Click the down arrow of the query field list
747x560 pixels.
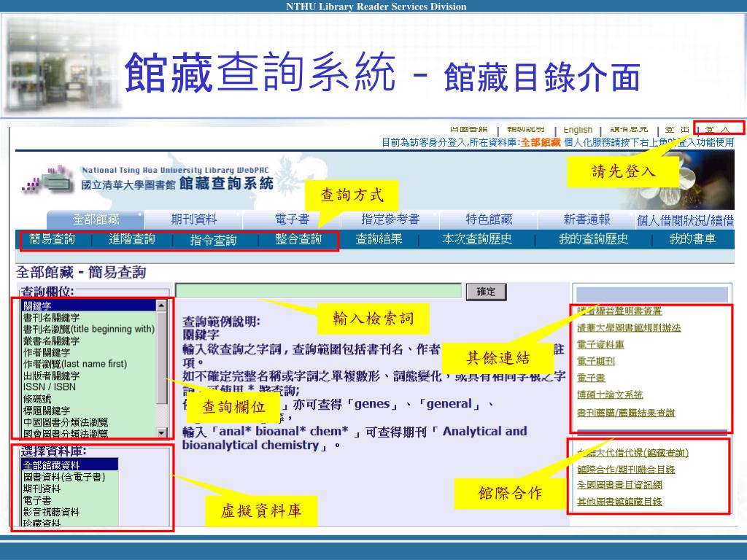(161, 433)
